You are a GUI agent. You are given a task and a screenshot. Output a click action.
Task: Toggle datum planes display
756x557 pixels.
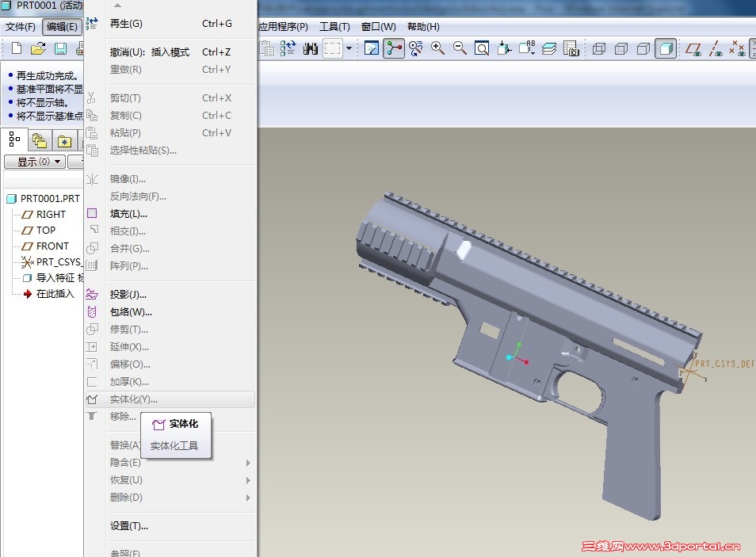(693, 48)
